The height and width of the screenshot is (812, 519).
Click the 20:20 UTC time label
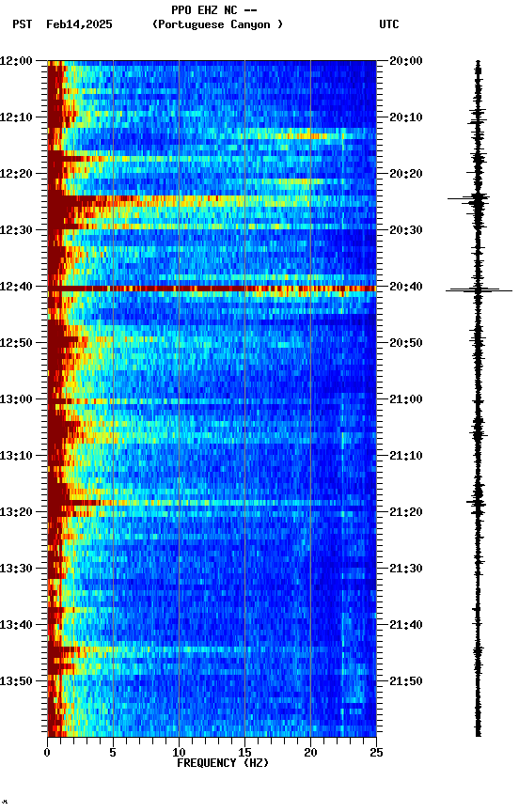[406, 174]
